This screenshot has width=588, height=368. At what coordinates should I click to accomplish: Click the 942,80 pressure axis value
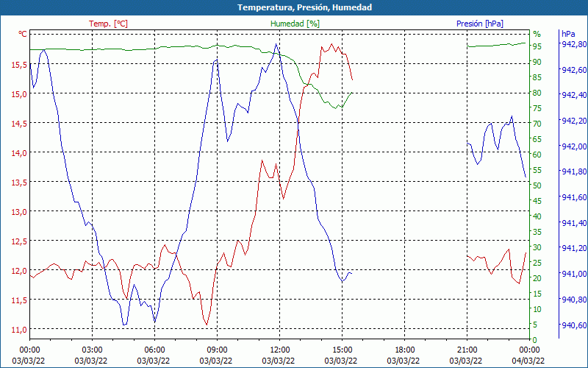573,44
